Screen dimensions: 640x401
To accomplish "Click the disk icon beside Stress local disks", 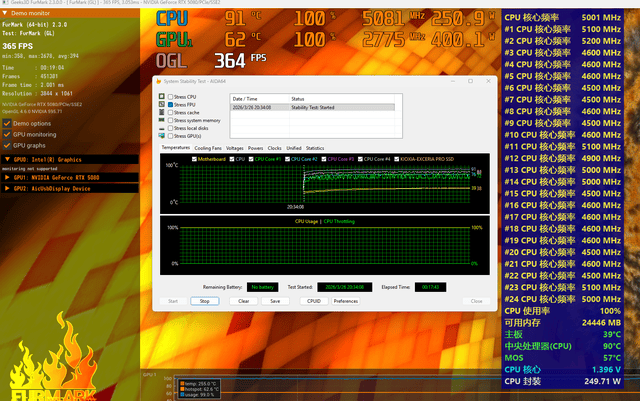I will tap(161, 128).
